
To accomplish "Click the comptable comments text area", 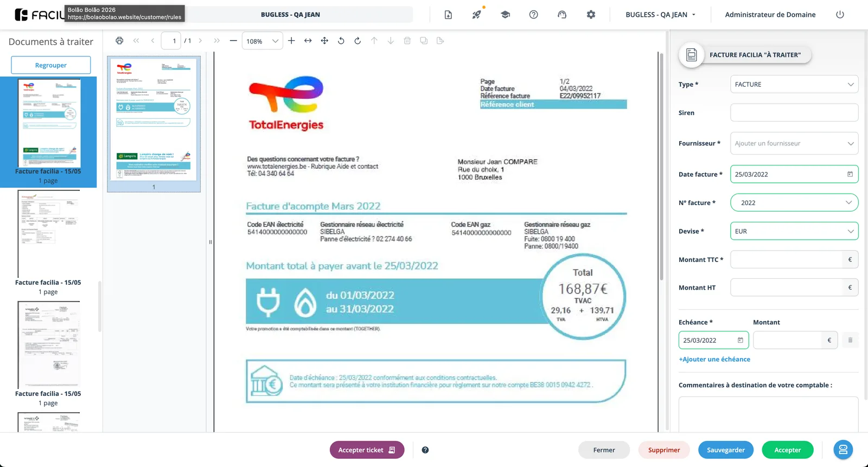I will 768,414.
